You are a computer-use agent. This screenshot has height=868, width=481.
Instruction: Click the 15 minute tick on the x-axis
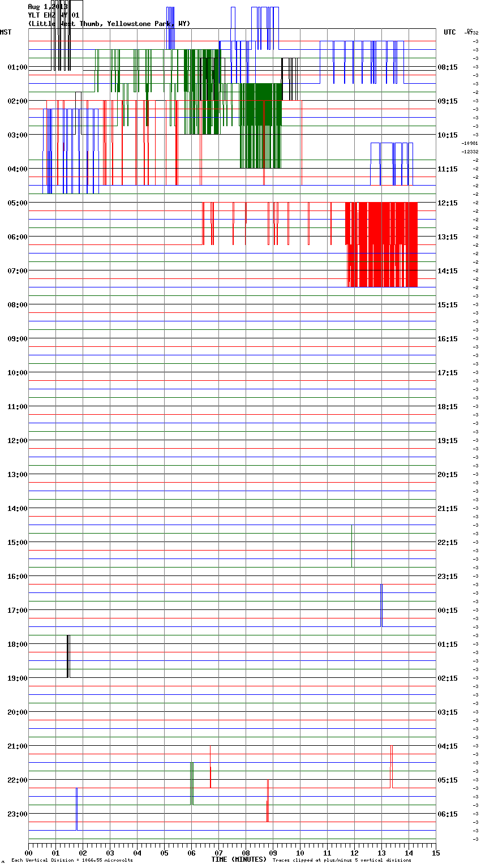click(435, 853)
